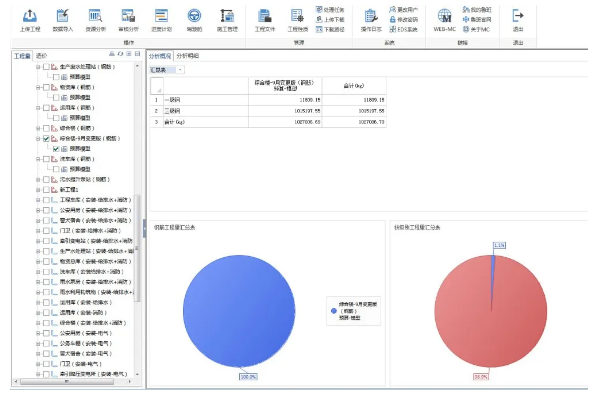Click the ribbon item directly above 关于MC
This screenshot has height=401, width=602.
[477, 19]
